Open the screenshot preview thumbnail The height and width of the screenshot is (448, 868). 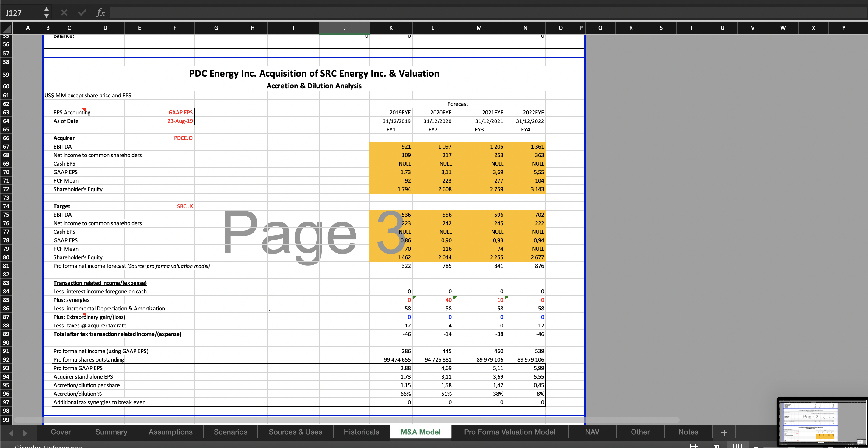coord(822,422)
